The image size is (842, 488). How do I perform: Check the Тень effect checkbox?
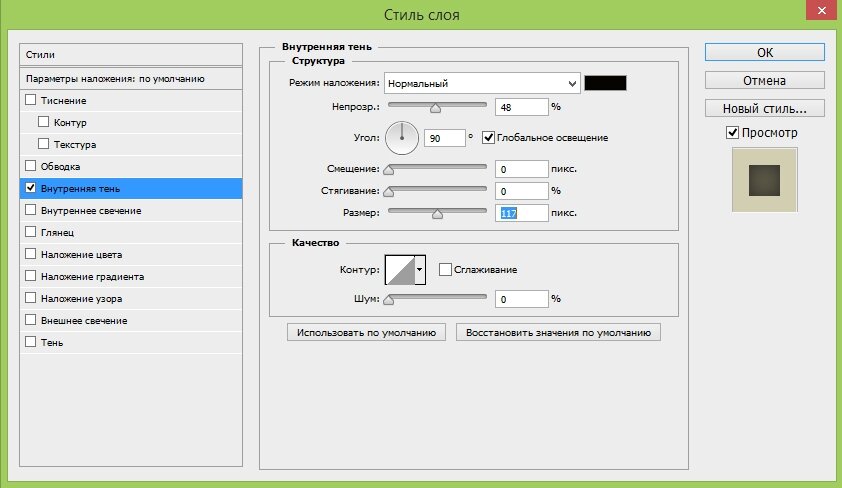31,342
